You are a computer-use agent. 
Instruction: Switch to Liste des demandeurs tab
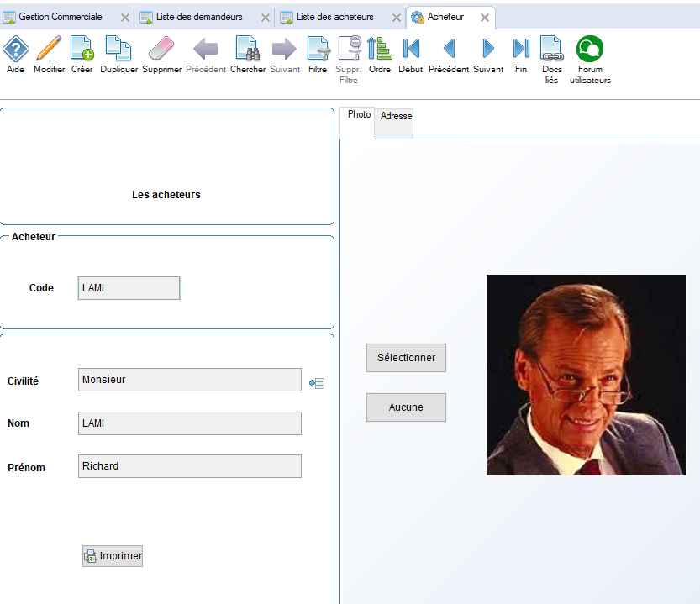point(199,17)
